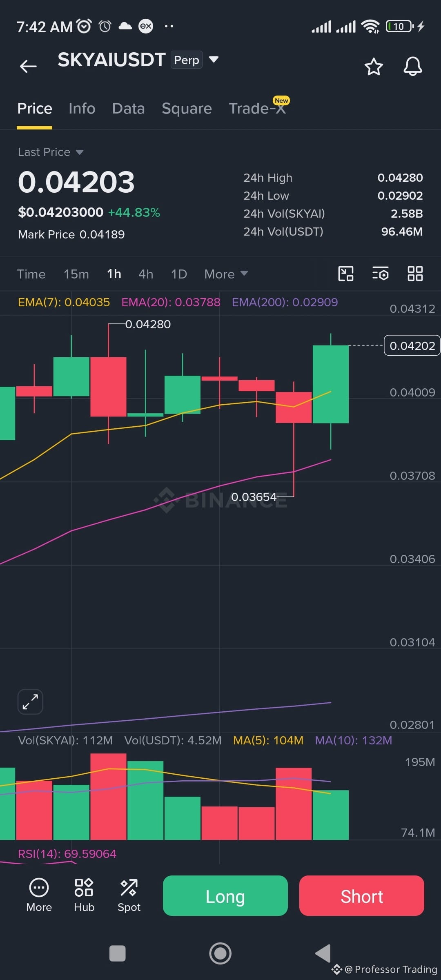Screen dimensions: 441x980
Task: Select the 4h chart interval
Action: [146, 274]
